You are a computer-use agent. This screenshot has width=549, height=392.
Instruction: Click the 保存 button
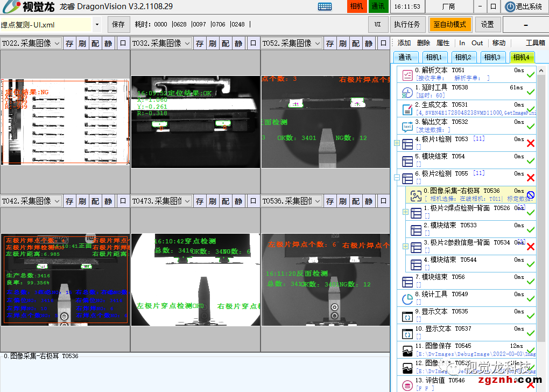click(119, 25)
